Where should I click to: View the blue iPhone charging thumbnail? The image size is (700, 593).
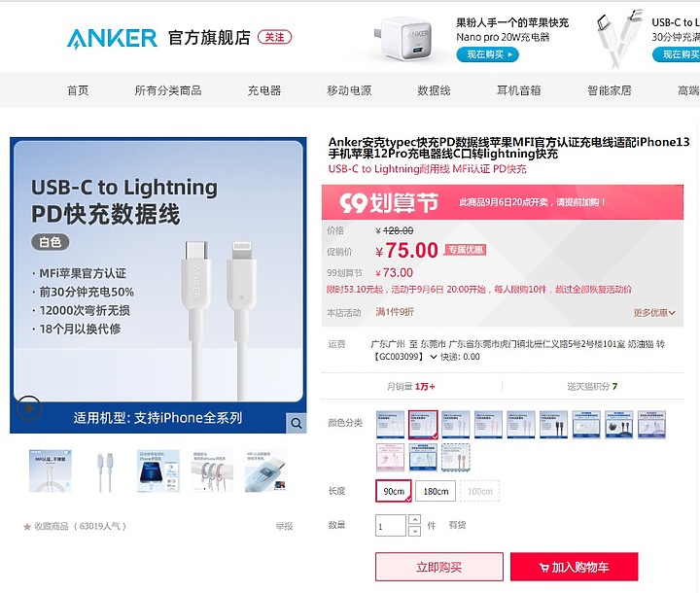point(158,471)
